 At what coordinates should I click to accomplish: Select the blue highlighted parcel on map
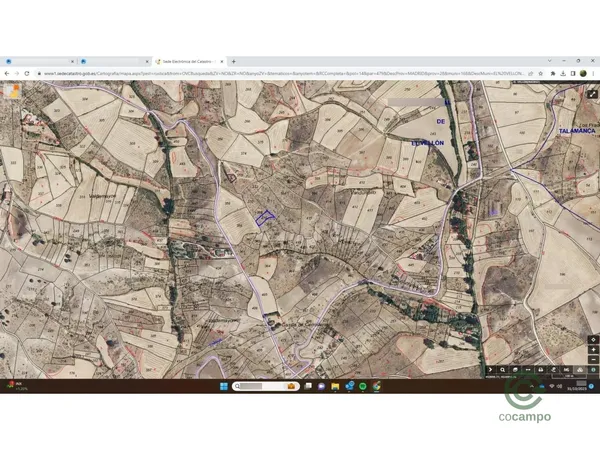(263, 217)
